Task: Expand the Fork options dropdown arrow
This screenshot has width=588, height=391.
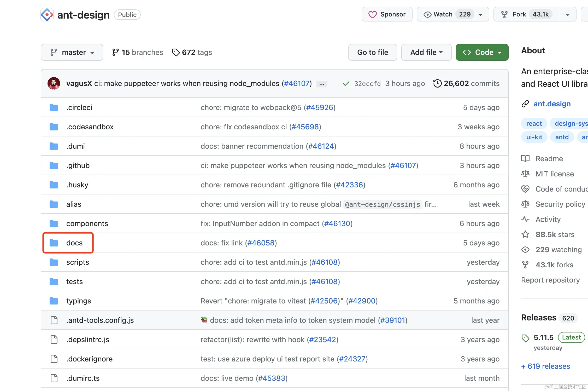Action: 567,15
